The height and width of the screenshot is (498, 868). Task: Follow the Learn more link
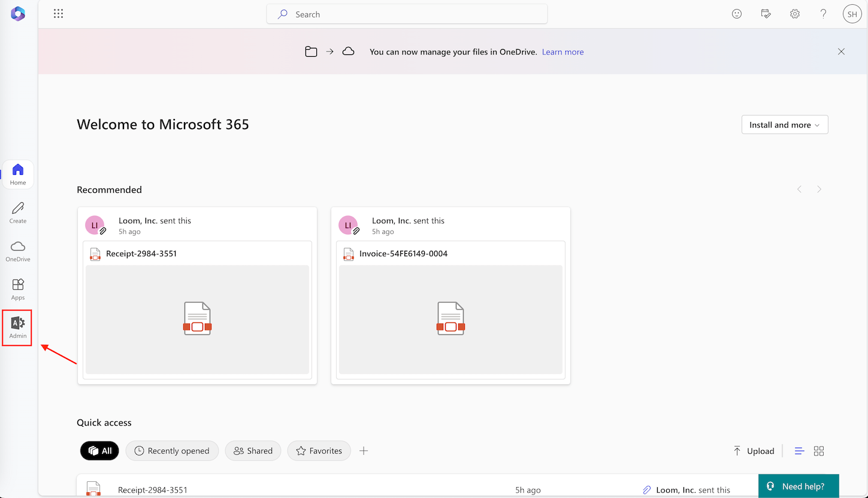(x=562, y=52)
